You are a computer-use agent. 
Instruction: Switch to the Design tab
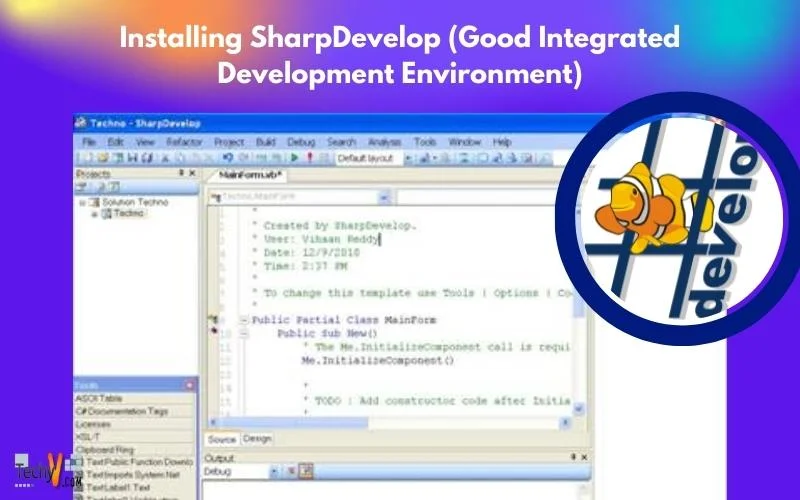(258, 439)
